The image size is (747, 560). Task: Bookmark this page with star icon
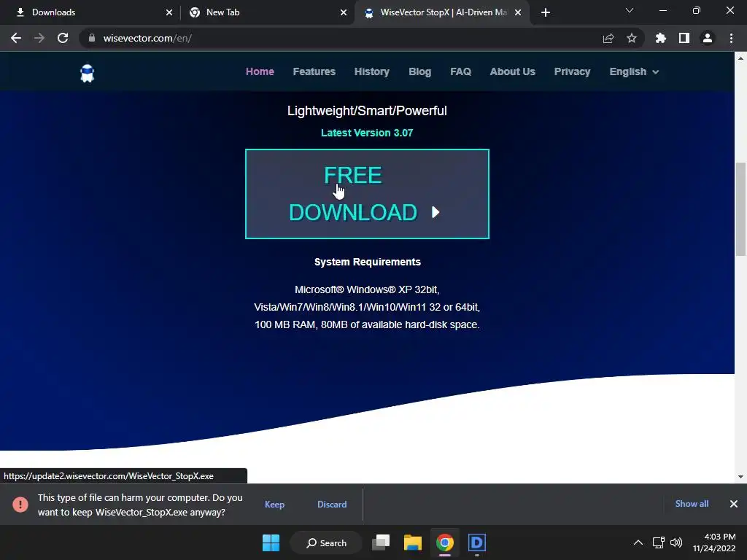coord(632,38)
